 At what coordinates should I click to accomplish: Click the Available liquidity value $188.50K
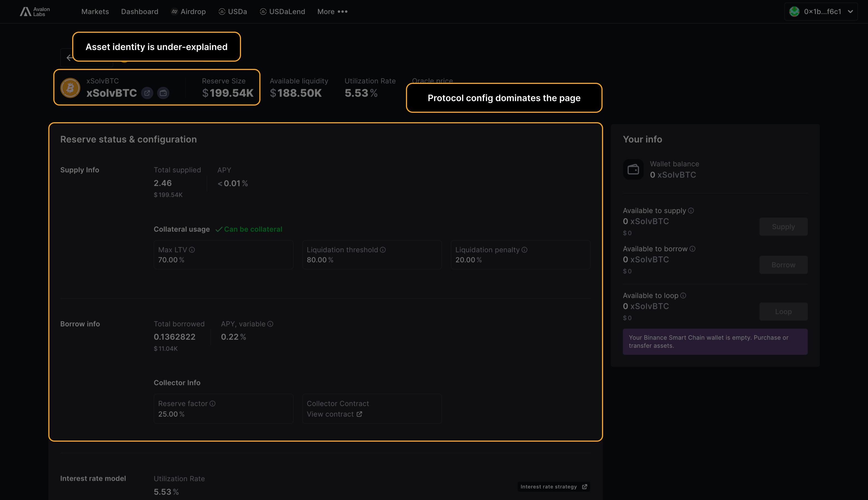(x=296, y=93)
